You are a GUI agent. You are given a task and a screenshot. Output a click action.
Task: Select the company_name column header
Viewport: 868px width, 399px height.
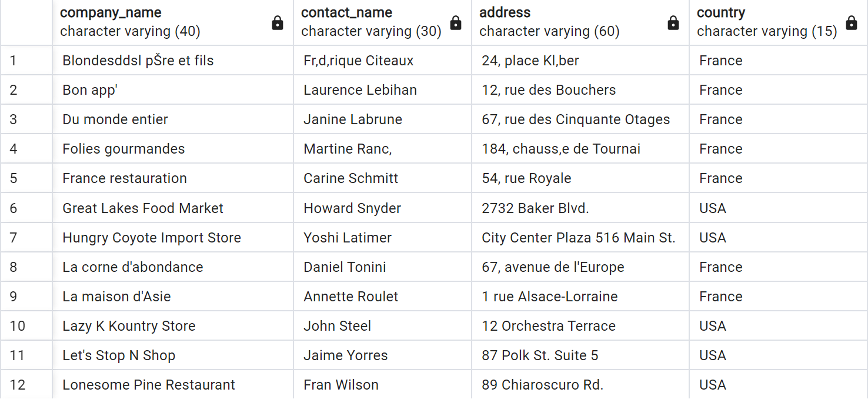pos(173,22)
